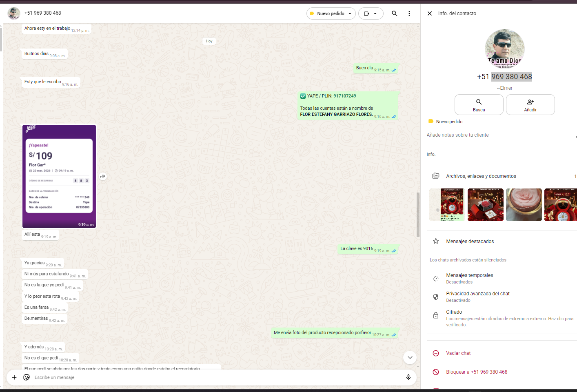Viewport: 577px width, 392px height.
Task: Click the microphone voice message icon
Action: tap(408, 377)
